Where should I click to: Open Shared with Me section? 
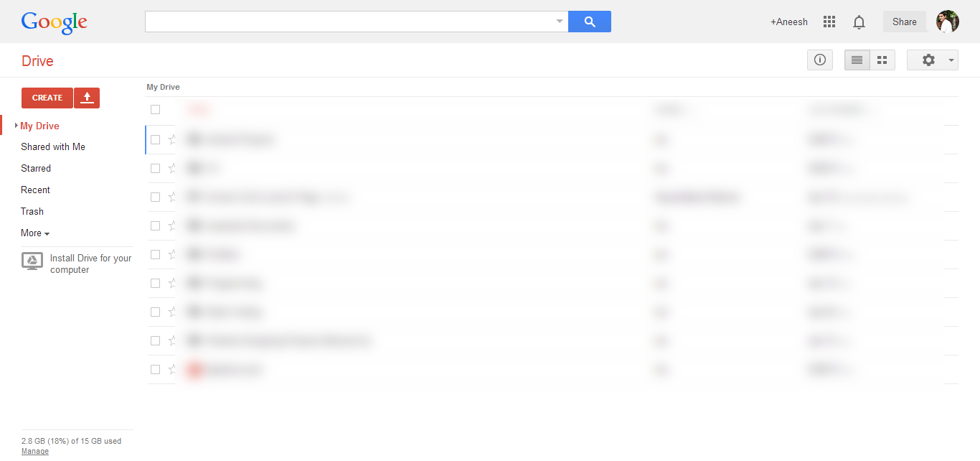coord(53,146)
